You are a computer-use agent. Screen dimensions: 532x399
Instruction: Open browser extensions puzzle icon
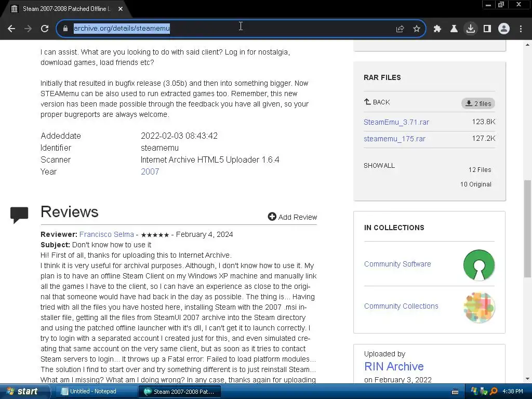pyautogui.click(x=437, y=29)
